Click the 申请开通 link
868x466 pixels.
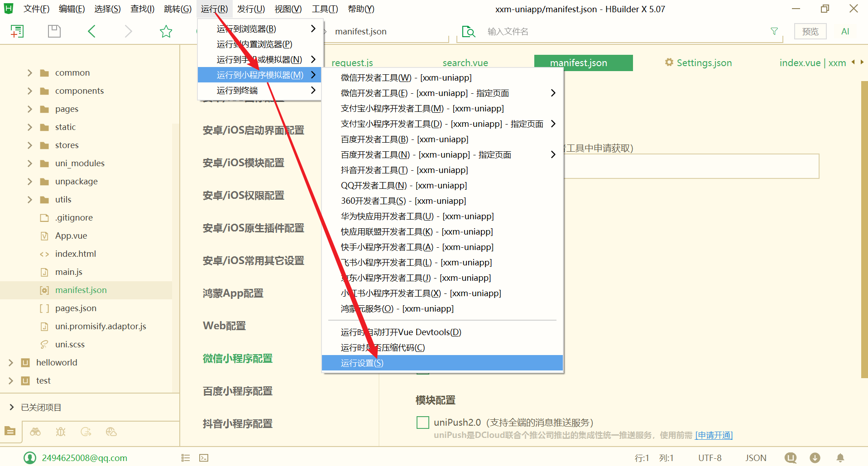click(714, 435)
